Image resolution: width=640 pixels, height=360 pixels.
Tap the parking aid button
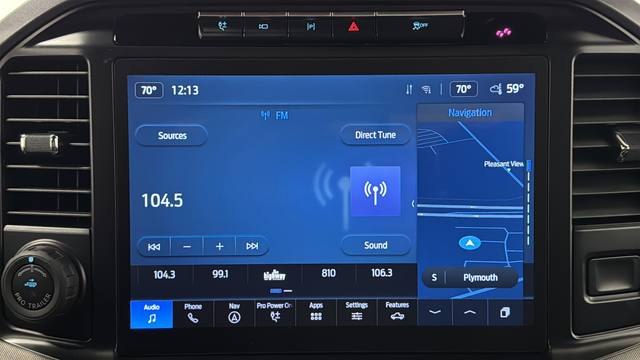(x=311, y=27)
